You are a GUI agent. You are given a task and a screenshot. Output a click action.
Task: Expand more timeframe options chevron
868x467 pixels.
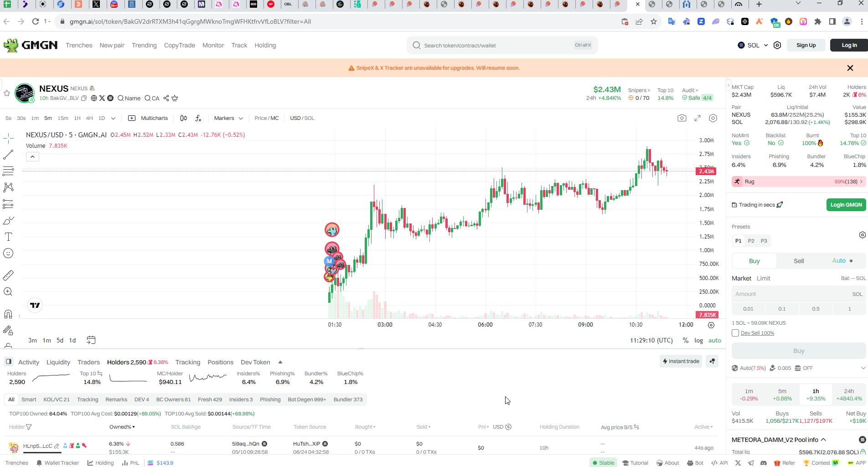click(x=113, y=118)
